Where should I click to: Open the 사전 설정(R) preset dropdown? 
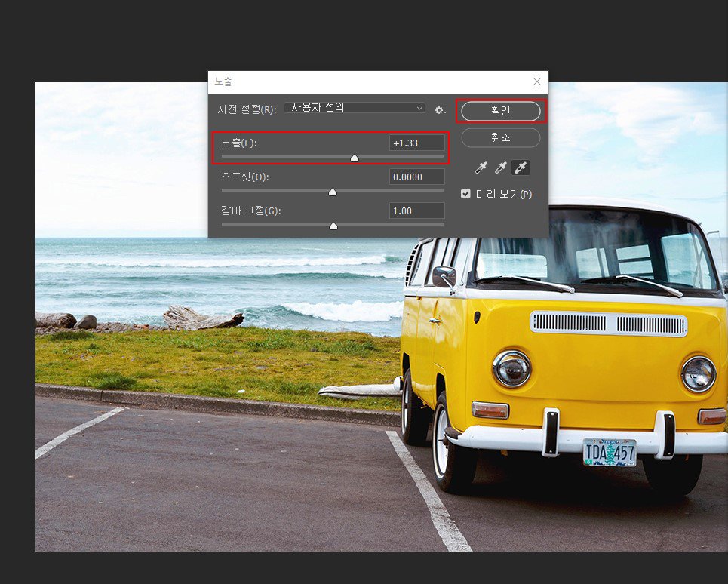pos(355,108)
